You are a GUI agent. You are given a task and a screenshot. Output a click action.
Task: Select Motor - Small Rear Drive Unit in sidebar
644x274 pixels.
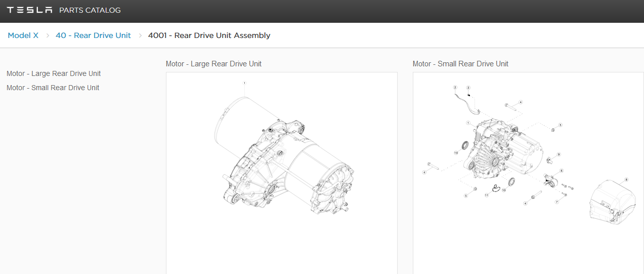53,88
